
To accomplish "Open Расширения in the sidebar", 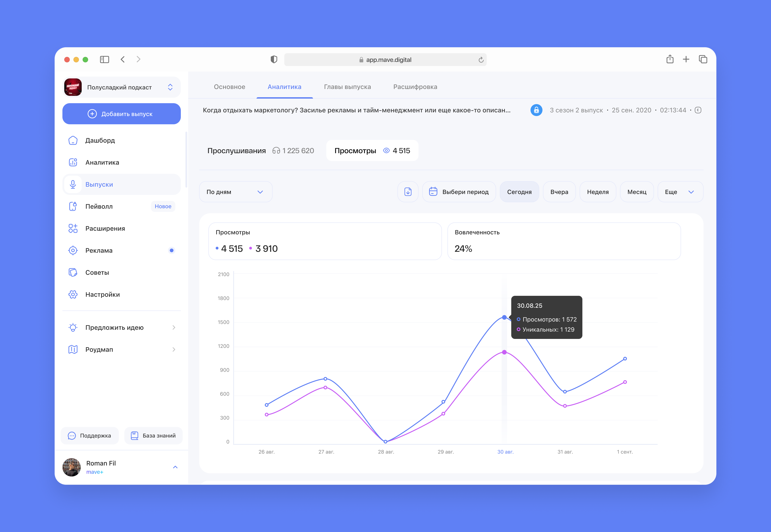I will click(121, 228).
